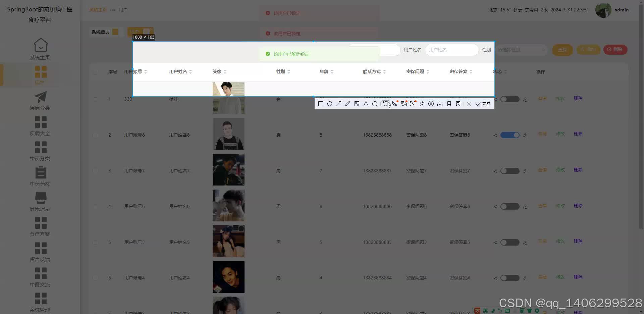Tick the checkbox for row 4

click(x=95, y=206)
